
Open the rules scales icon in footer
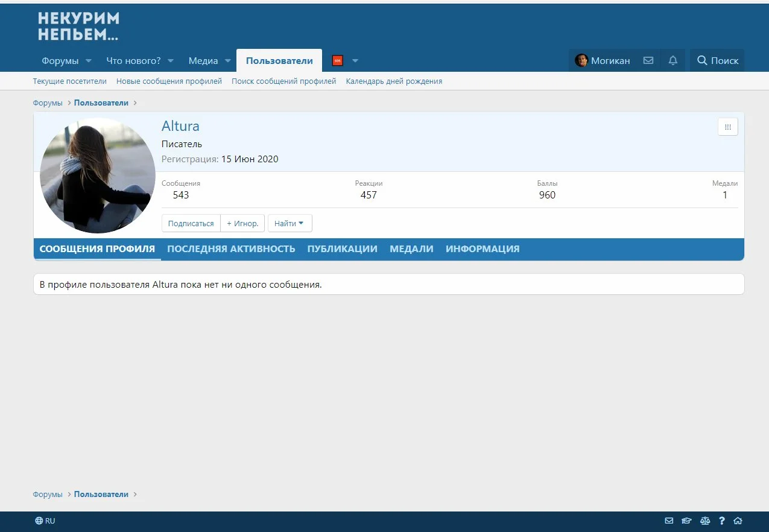[x=704, y=521]
